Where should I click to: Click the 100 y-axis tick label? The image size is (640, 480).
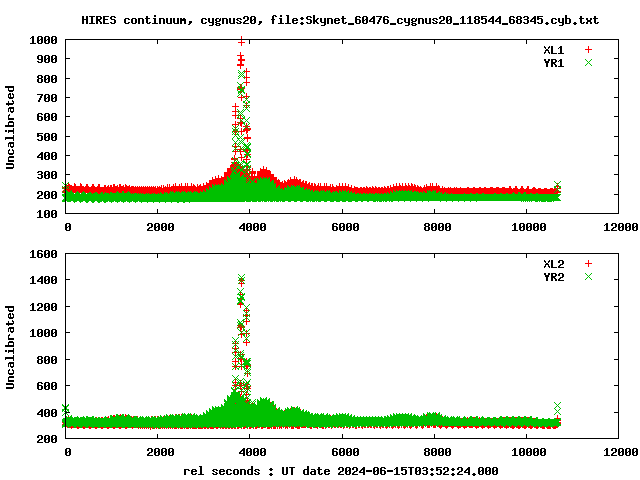(x=47, y=214)
